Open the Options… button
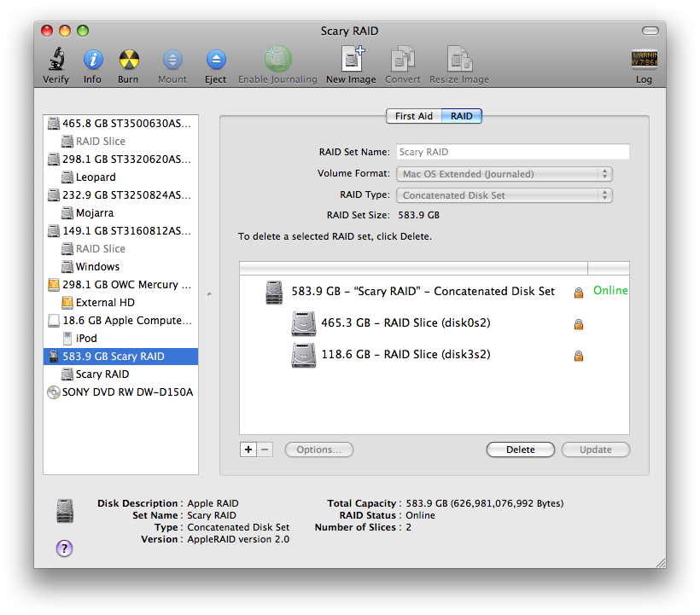Viewport: 700px width, 615px height. (318, 450)
